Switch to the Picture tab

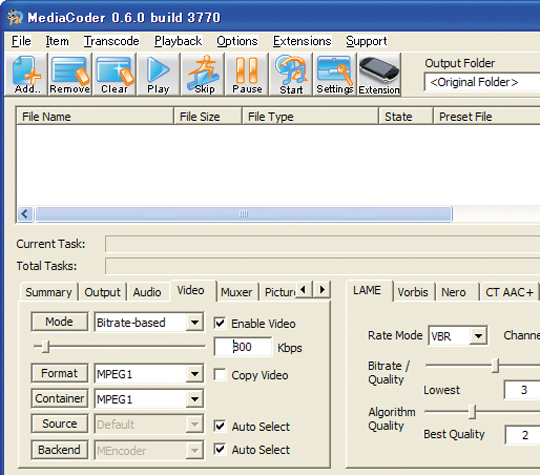(x=279, y=292)
